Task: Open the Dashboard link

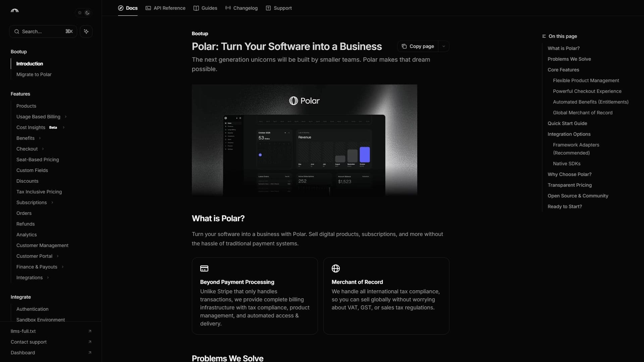Action: click(23, 353)
